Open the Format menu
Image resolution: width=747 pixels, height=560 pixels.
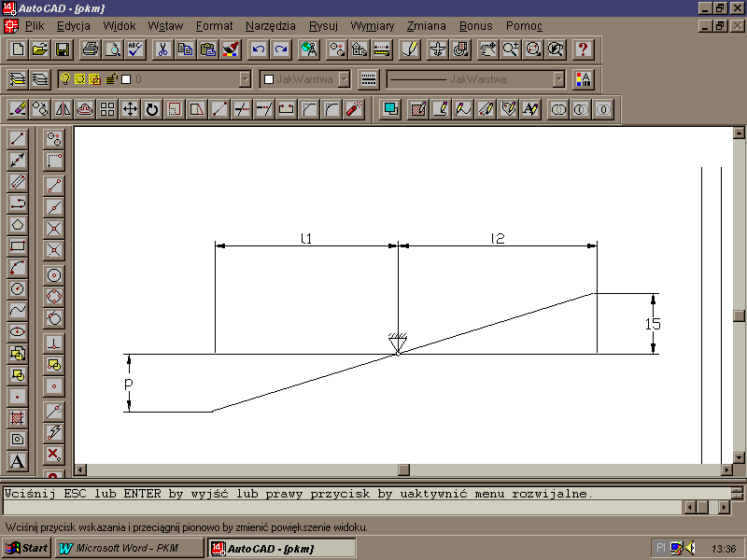(215, 26)
